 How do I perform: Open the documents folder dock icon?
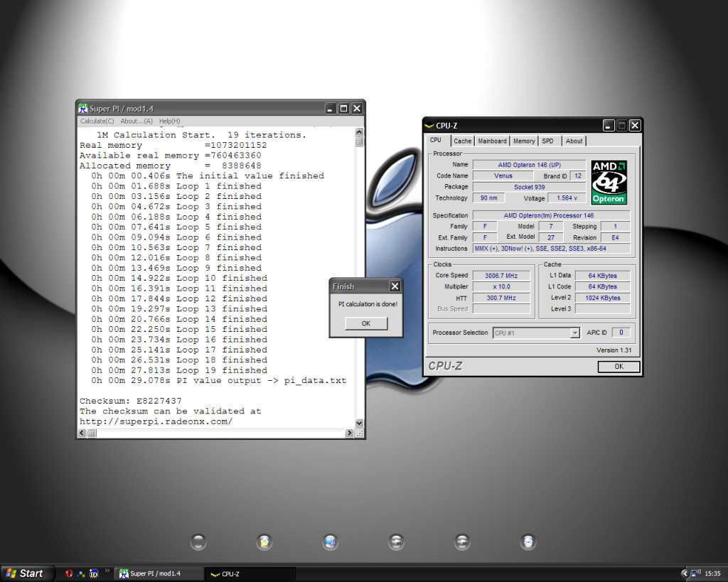point(264,541)
